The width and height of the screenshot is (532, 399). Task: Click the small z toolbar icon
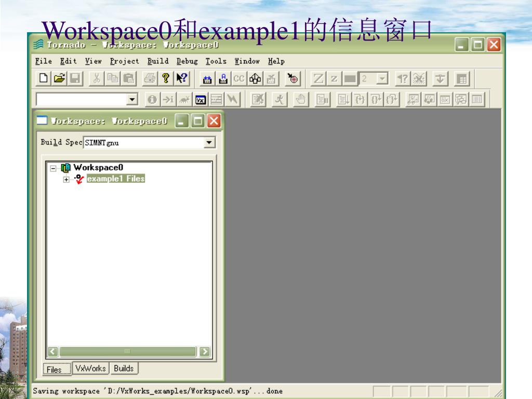(334, 79)
